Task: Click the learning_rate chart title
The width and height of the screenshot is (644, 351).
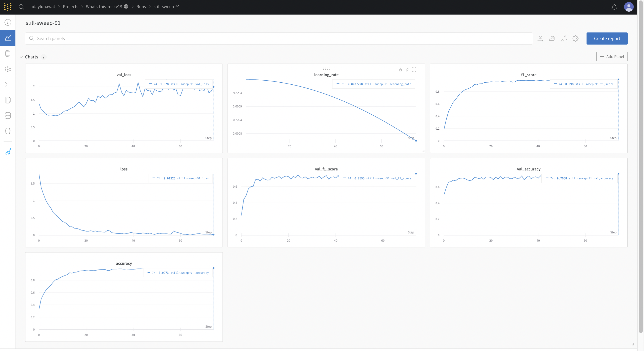Action: [x=326, y=75]
